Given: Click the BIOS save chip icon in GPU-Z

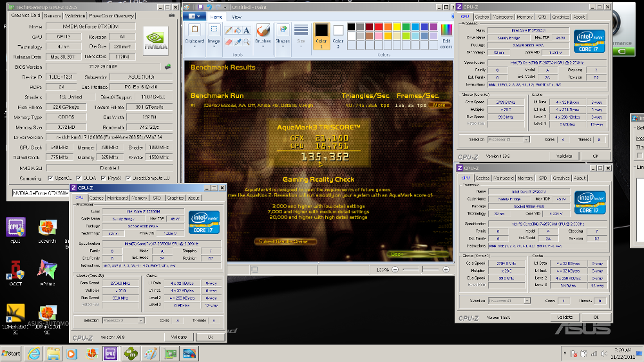Looking at the screenshot, I should pos(167,66).
